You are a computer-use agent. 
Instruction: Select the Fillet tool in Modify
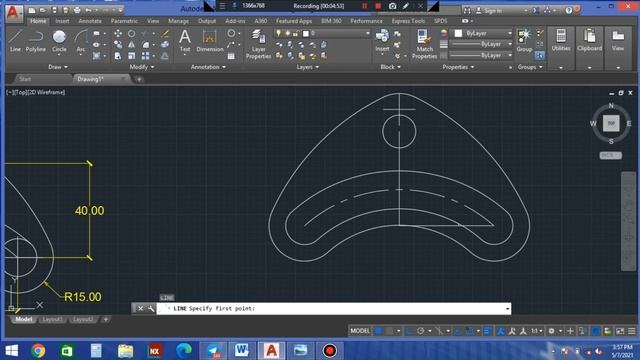[146, 44]
